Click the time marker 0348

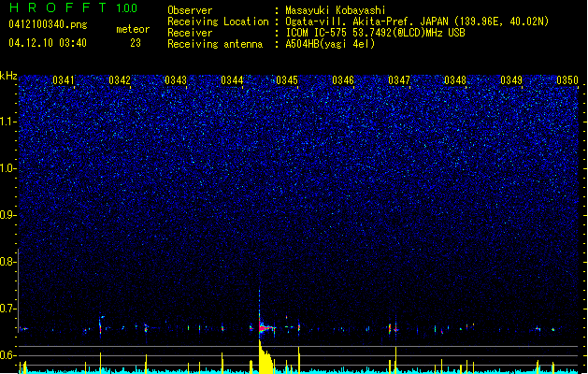[455, 80]
